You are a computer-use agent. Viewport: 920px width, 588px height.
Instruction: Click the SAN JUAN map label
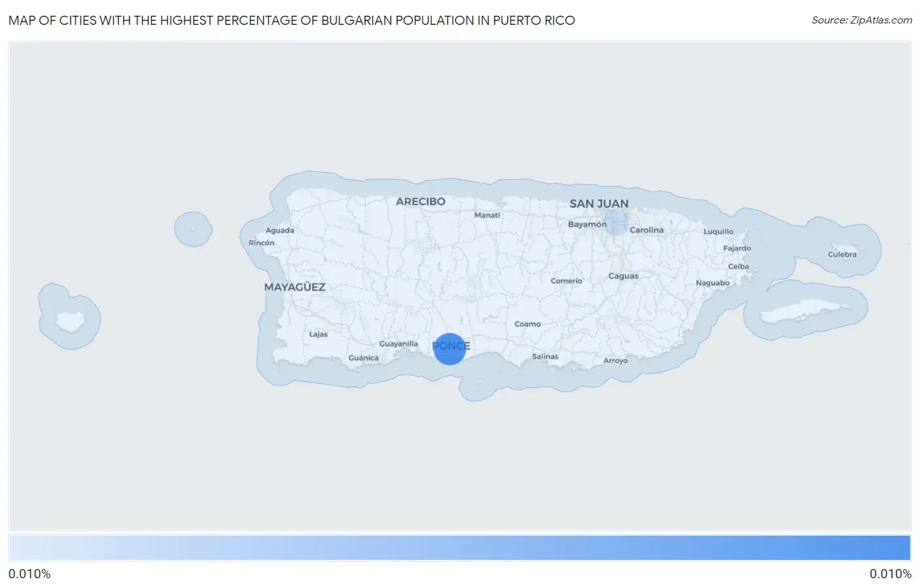pos(599,203)
